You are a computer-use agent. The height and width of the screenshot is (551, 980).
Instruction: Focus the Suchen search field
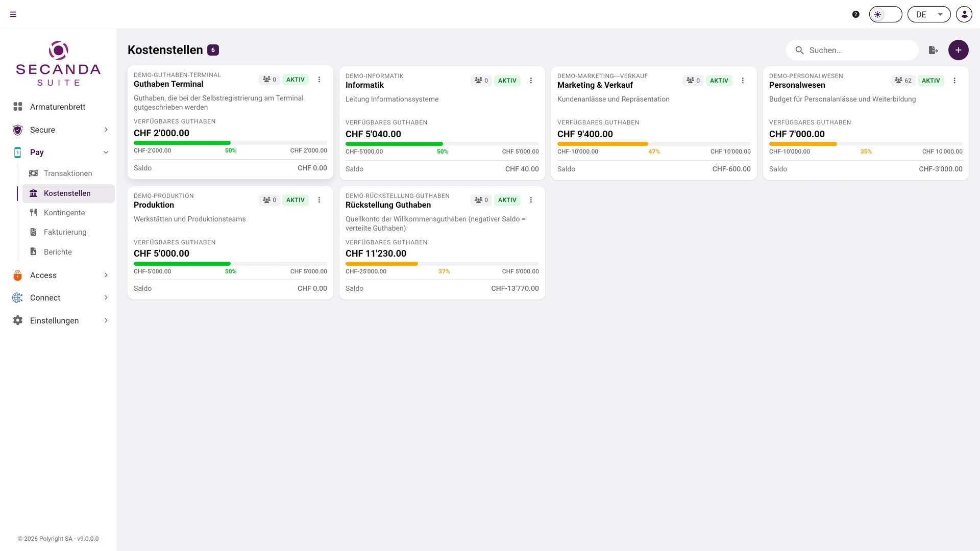[x=852, y=50]
